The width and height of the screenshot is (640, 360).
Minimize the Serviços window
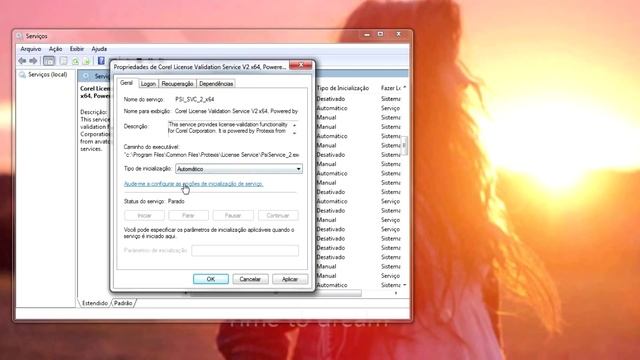click(367, 35)
